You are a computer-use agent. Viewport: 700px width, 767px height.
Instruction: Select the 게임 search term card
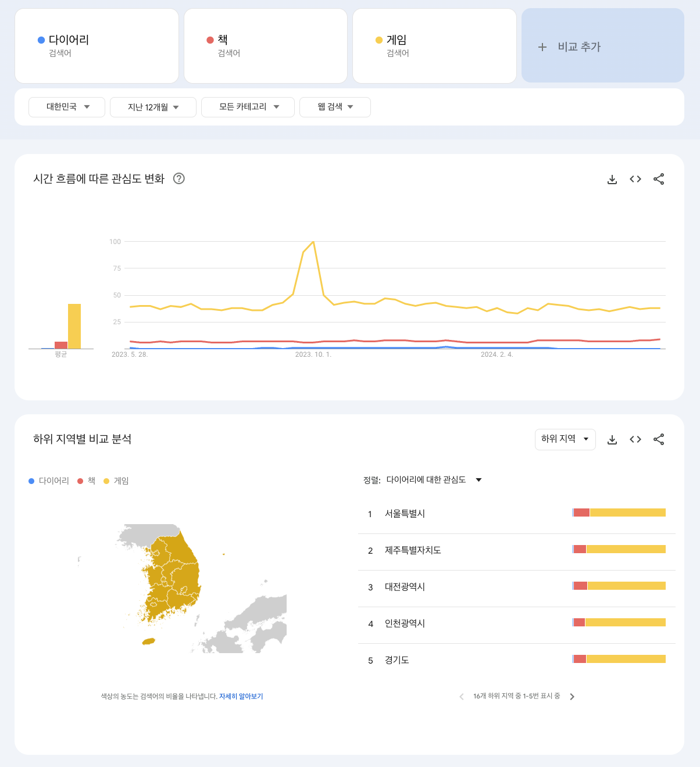(x=434, y=45)
